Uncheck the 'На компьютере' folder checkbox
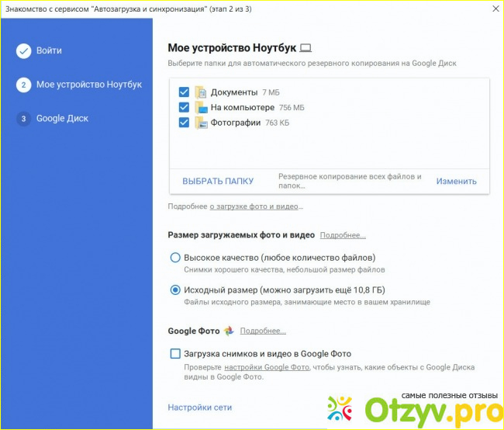Image resolution: width=504 pixels, height=430 pixels. tap(184, 107)
